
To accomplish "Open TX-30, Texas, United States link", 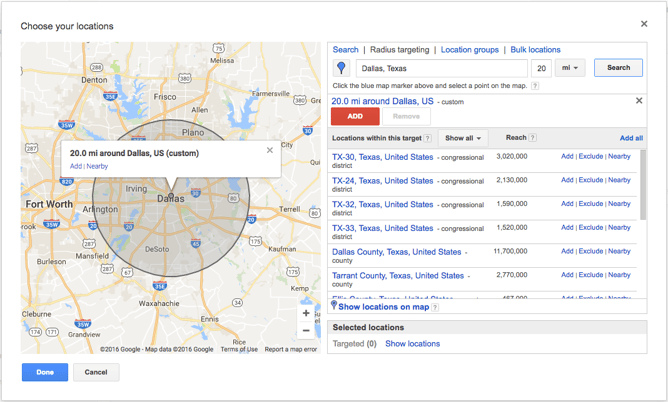I will pyautogui.click(x=383, y=157).
